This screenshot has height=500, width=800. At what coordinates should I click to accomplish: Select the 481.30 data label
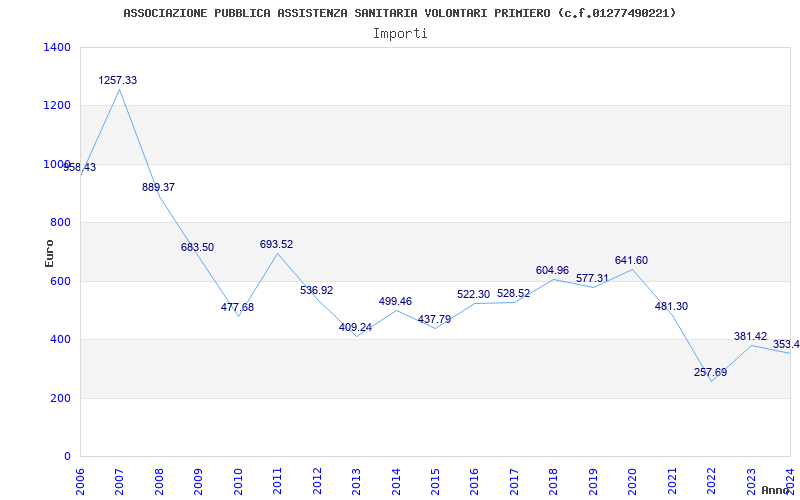tap(671, 307)
